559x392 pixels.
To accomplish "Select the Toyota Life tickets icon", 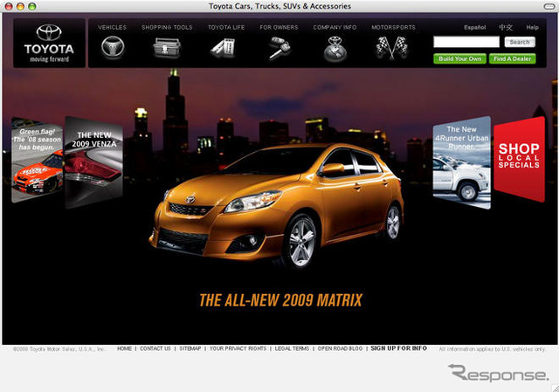I will point(223,48).
